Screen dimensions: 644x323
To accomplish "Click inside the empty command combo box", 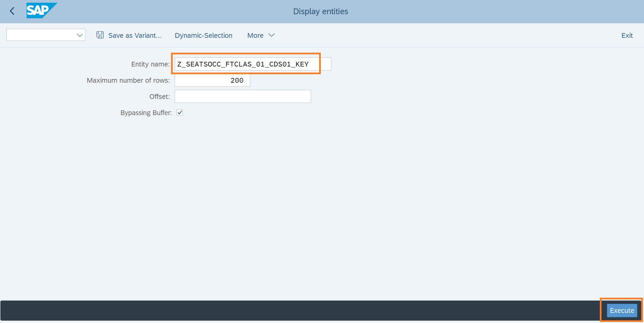I will coord(40,35).
